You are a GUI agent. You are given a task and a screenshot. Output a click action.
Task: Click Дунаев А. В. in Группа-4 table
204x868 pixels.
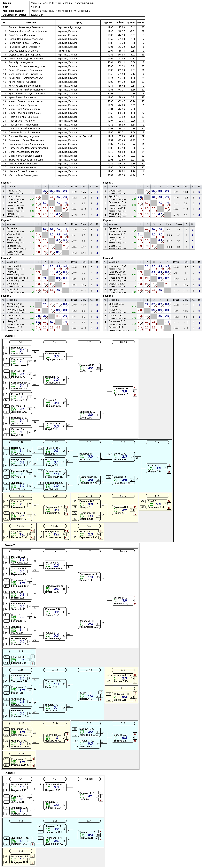(115, 228)
